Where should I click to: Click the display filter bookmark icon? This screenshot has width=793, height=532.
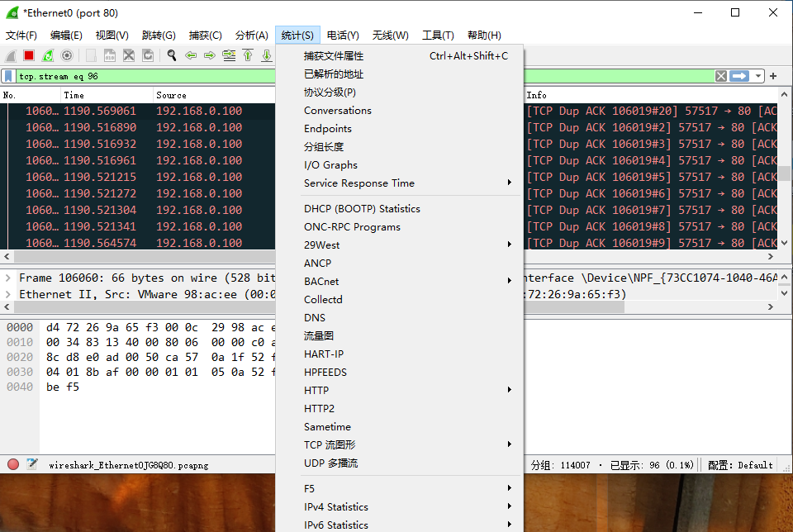[x=8, y=76]
